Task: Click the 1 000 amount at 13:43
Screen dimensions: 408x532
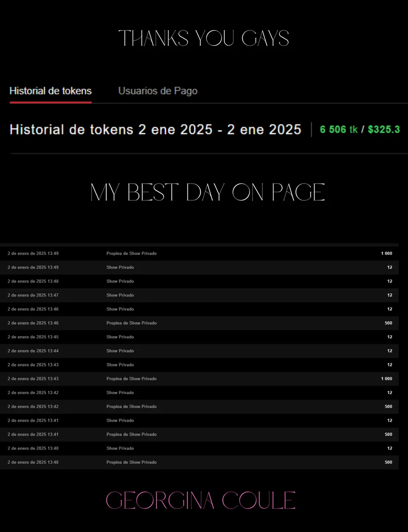Action: (x=386, y=379)
